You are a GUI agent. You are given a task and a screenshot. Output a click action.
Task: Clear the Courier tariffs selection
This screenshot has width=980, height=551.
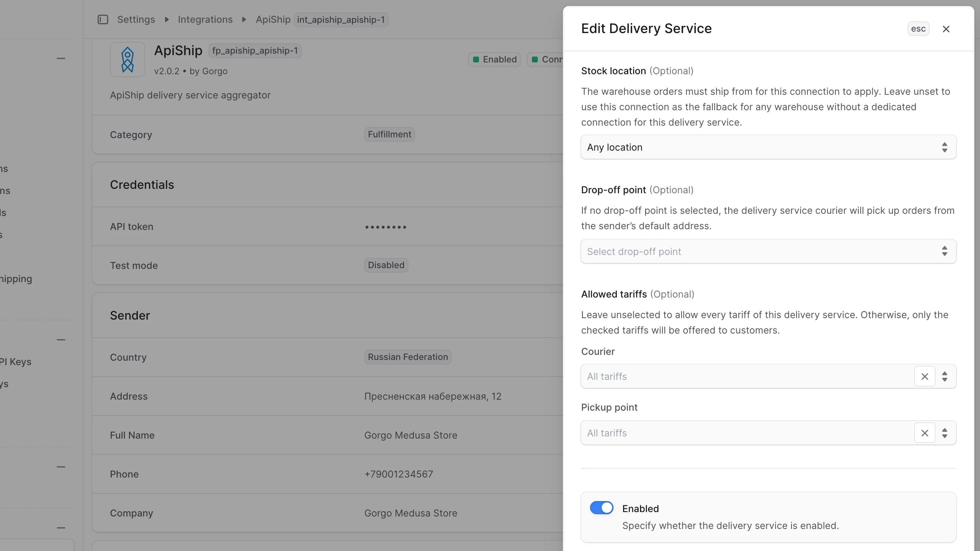pyautogui.click(x=924, y=377)
